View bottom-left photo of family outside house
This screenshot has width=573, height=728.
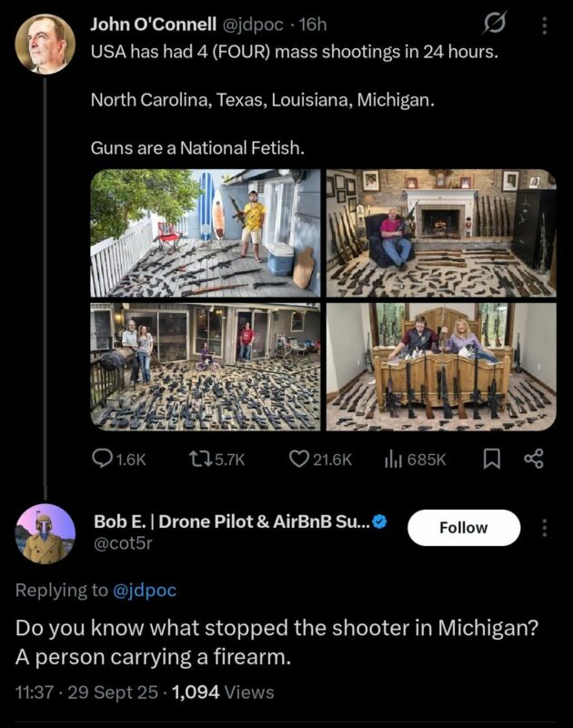click(206, 366)
